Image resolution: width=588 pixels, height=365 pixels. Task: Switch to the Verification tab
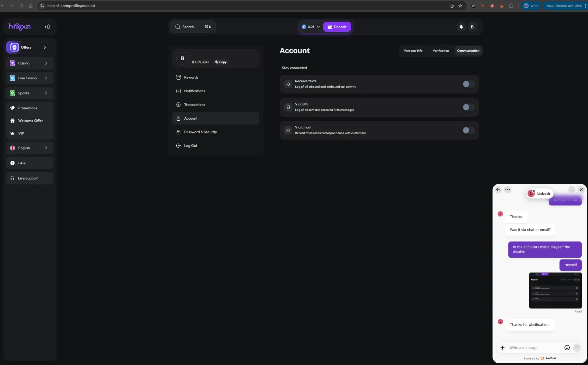[441, 51]
